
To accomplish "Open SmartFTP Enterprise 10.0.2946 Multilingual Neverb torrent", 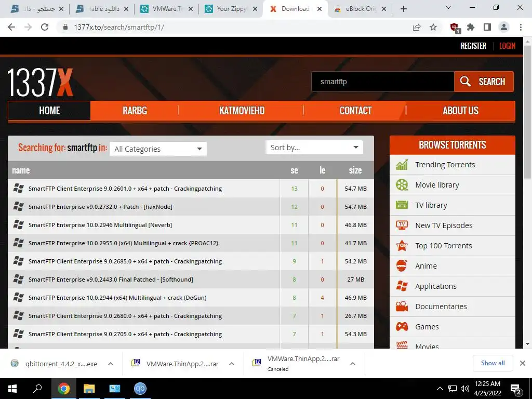I will (100, 225).
